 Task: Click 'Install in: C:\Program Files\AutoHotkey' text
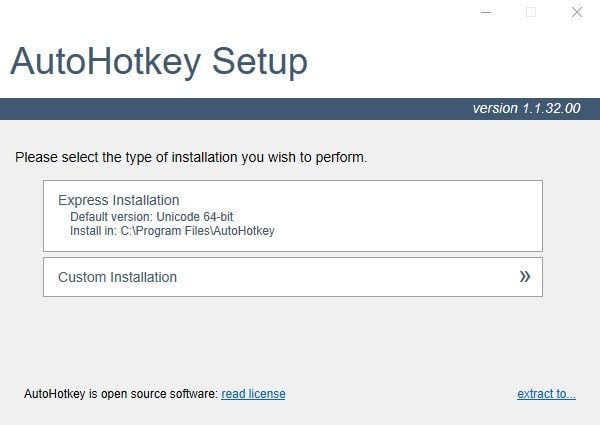tap(172, 231)
